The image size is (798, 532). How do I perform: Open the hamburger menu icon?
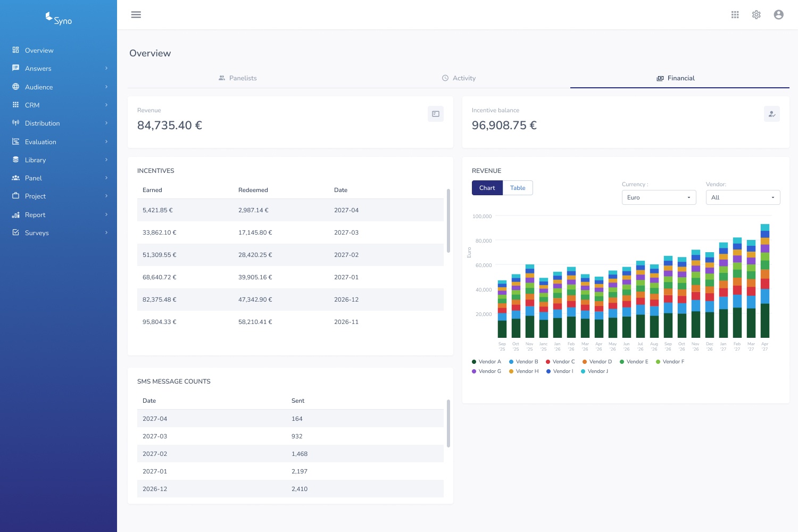(136, 15)
